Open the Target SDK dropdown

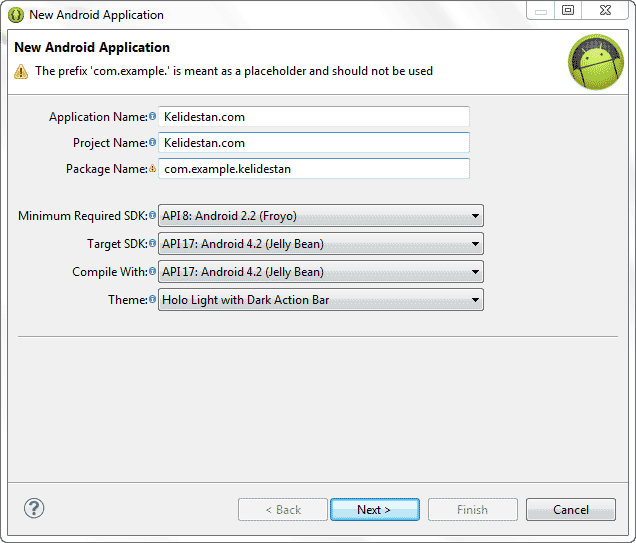(320, 244)
